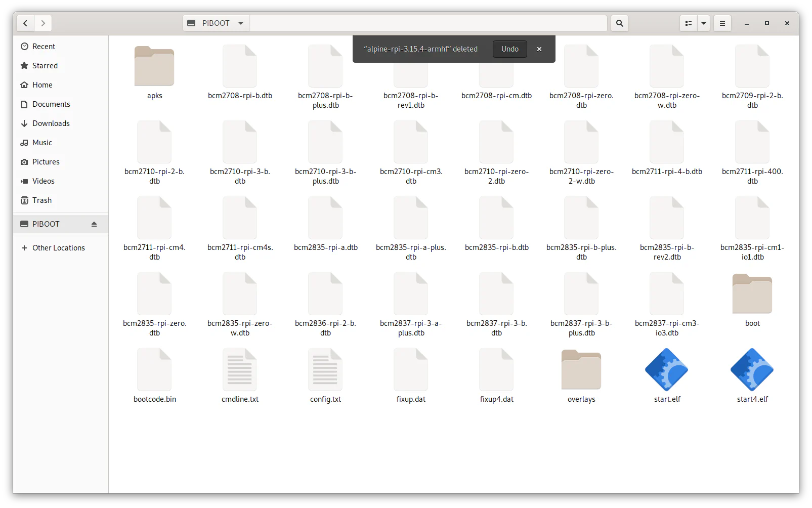Open Recent in the sidebar

pyautogui.click(x=61, y=47)
